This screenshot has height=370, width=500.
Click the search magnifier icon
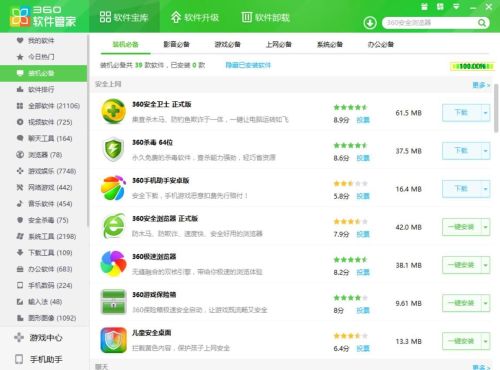click(482, 23)
